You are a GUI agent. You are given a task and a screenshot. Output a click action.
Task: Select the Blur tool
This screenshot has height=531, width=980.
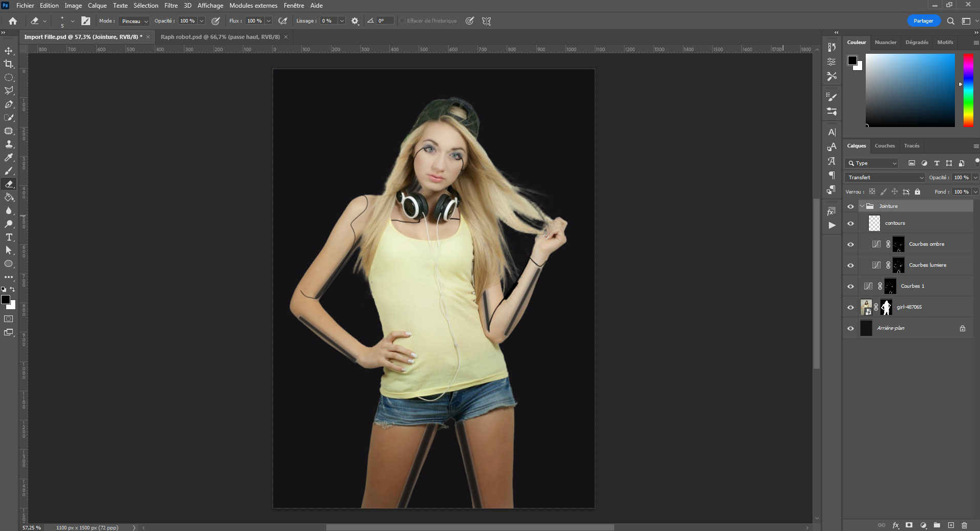tap(9, 211)
